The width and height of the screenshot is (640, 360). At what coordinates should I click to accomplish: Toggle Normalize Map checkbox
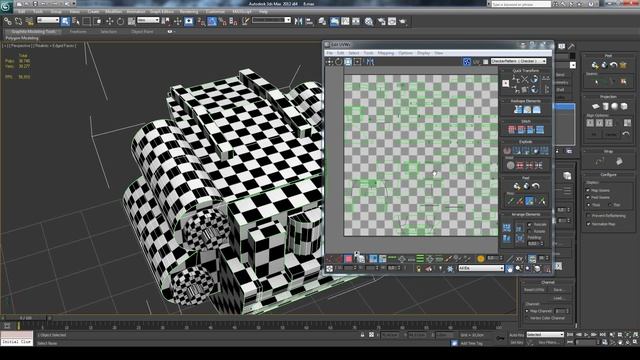pos(588,224)
